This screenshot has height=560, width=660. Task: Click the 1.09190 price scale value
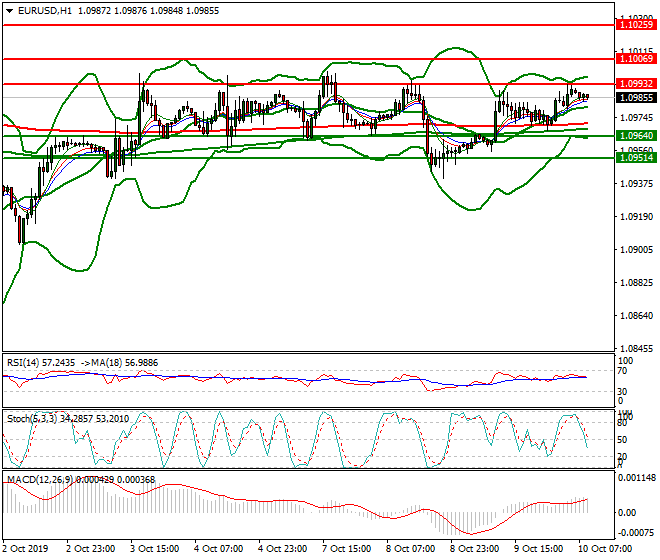[637, 216]
